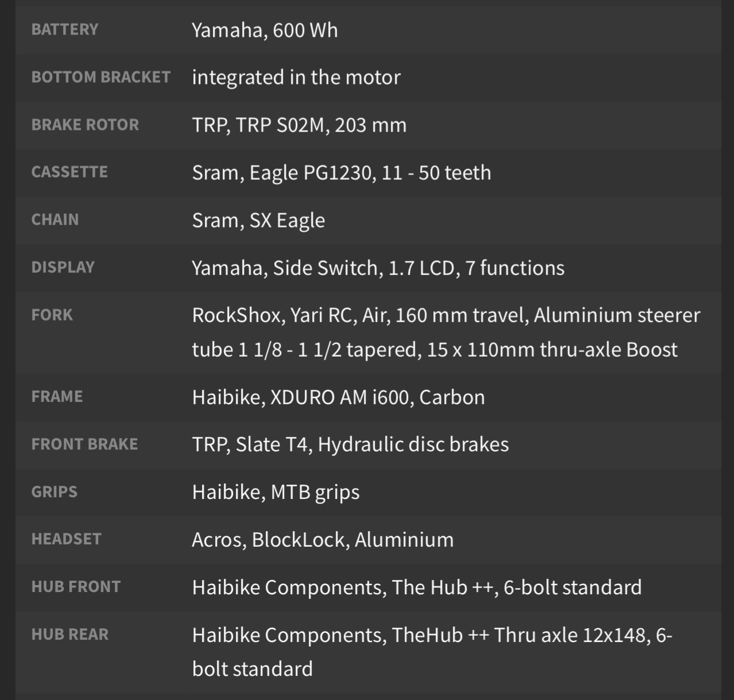Image resolution: width=734 pixels, height=700 pixels.
Task: Select the 'Sram, SX Eagle' chain value
Action: click(x=258, y=221)
